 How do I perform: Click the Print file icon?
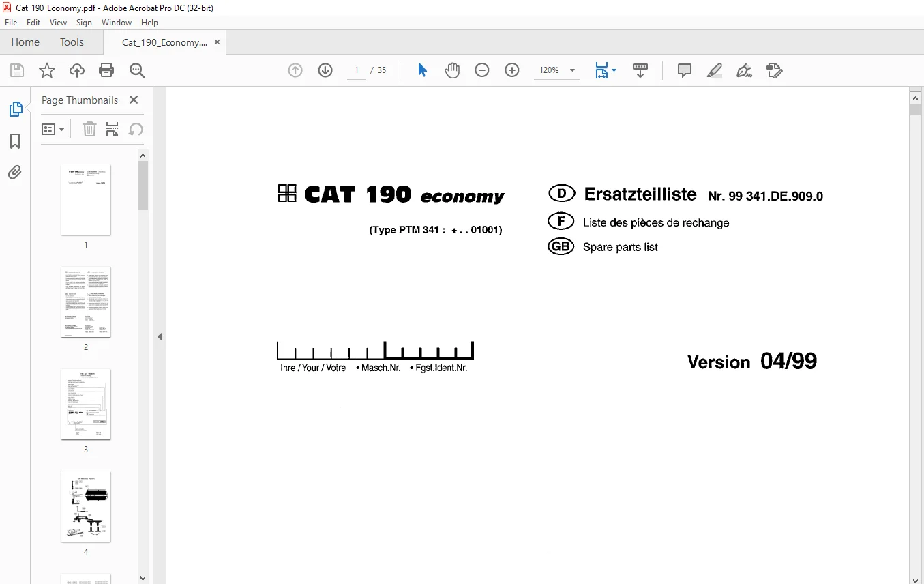click(x=106, y=70)
